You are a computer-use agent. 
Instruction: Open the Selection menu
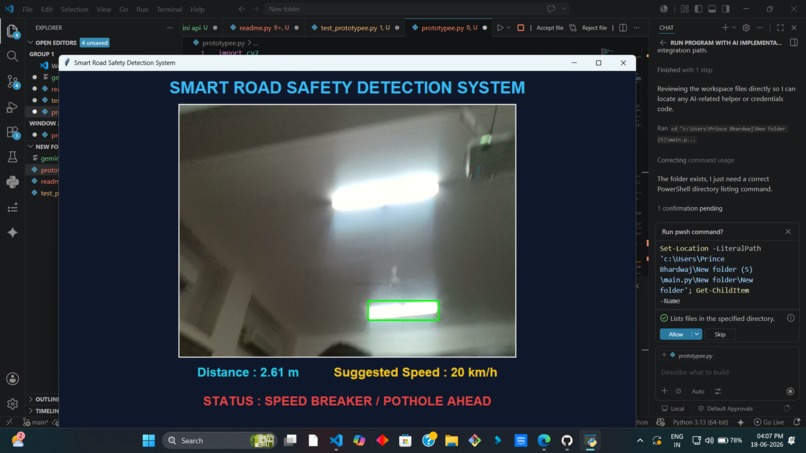tap(74, 9)
